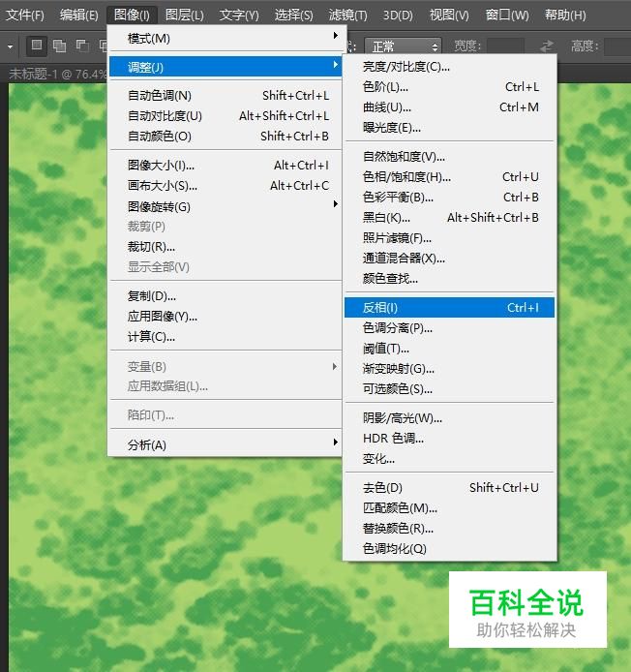Expand the 图像旋转(G) submenu
This screenshot has width=631, height=672.
pos(225,206)
